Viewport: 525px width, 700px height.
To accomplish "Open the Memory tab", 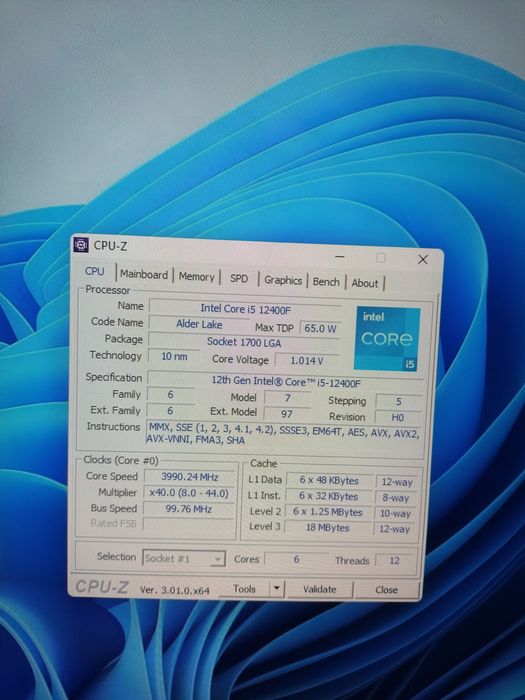I will point(196,276).
